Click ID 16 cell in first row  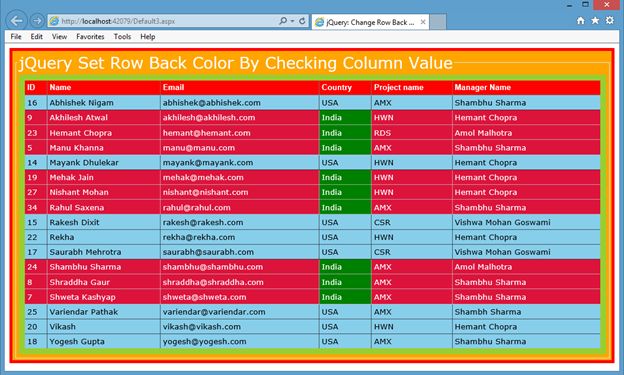click(x=36, y=103)
